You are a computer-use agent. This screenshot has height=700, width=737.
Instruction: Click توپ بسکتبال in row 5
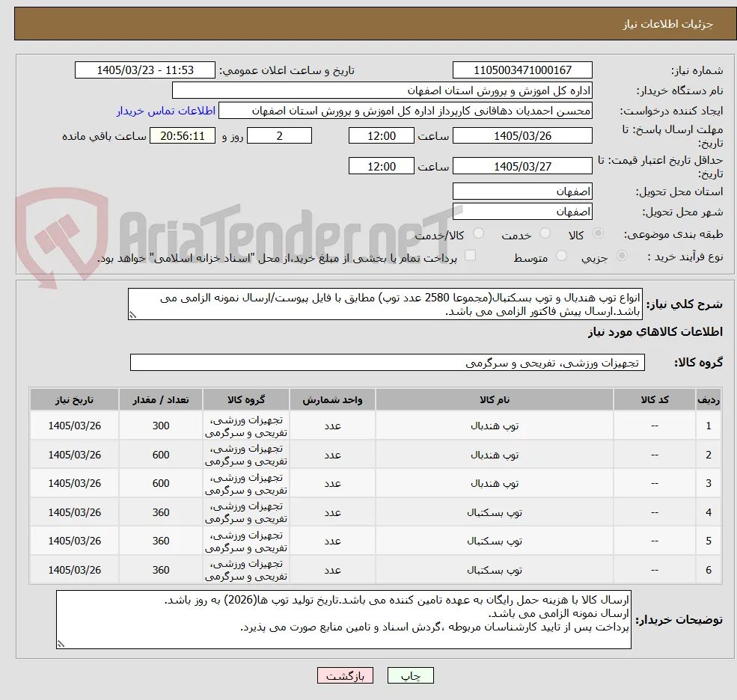point(495,541)
